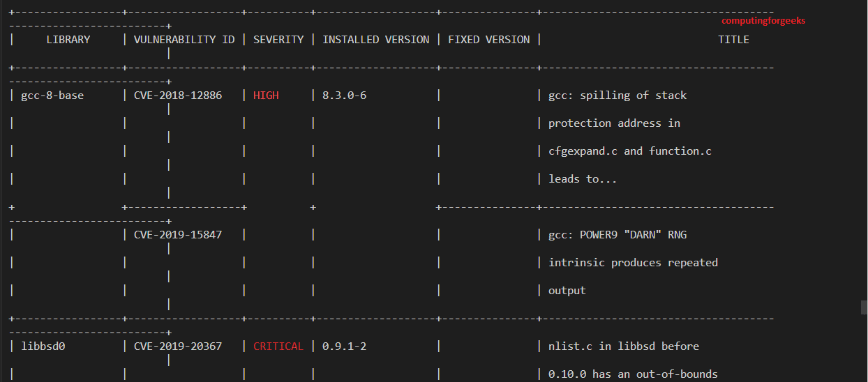
Task: Click installed version 0.9.1-2
Action: [x=345, y=346]
